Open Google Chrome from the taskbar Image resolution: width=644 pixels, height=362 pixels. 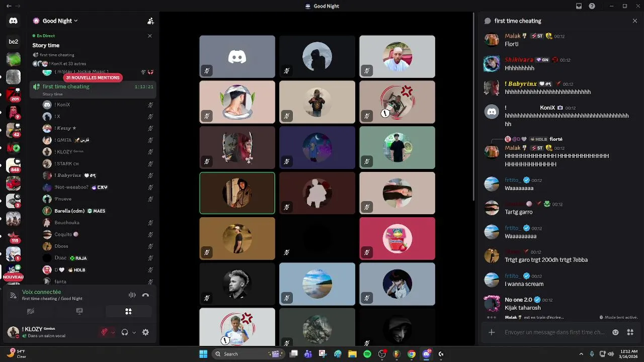coord(412,354)
